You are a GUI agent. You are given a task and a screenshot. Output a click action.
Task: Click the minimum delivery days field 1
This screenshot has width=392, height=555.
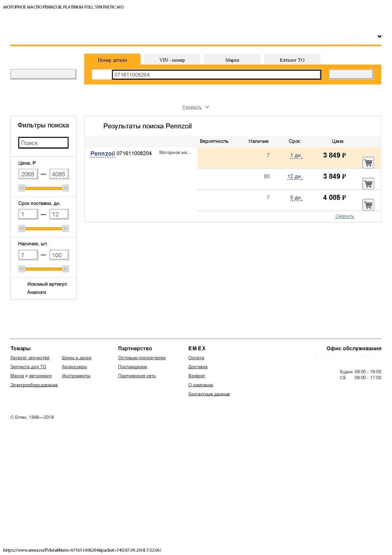pyautogui.click(x=28, y=214)
